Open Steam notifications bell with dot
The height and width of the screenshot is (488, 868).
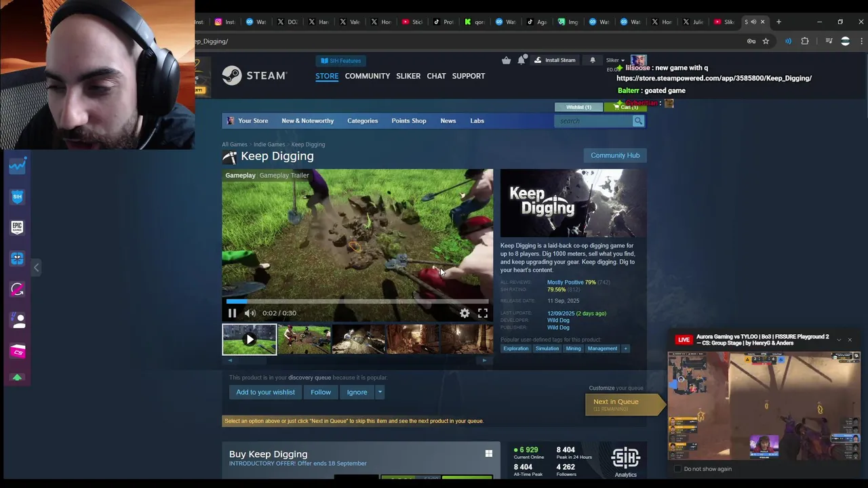[521, 60]
